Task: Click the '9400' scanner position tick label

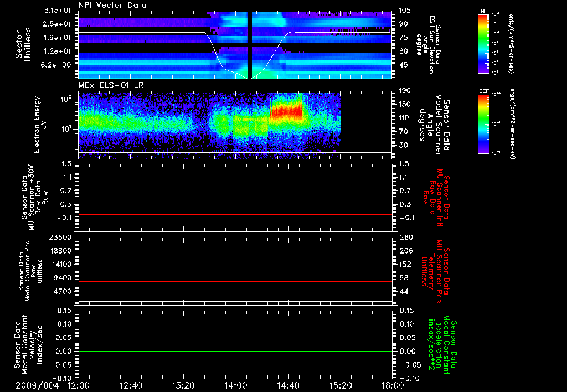Action: coord(63,278)
